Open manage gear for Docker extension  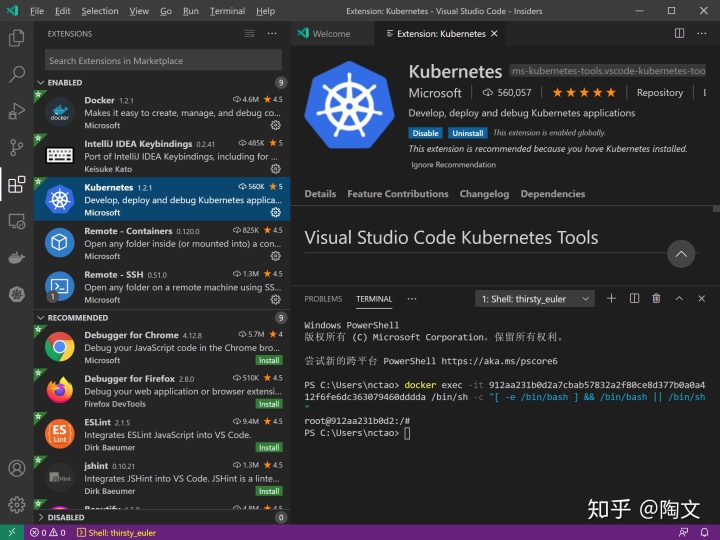tap(276, 125)
